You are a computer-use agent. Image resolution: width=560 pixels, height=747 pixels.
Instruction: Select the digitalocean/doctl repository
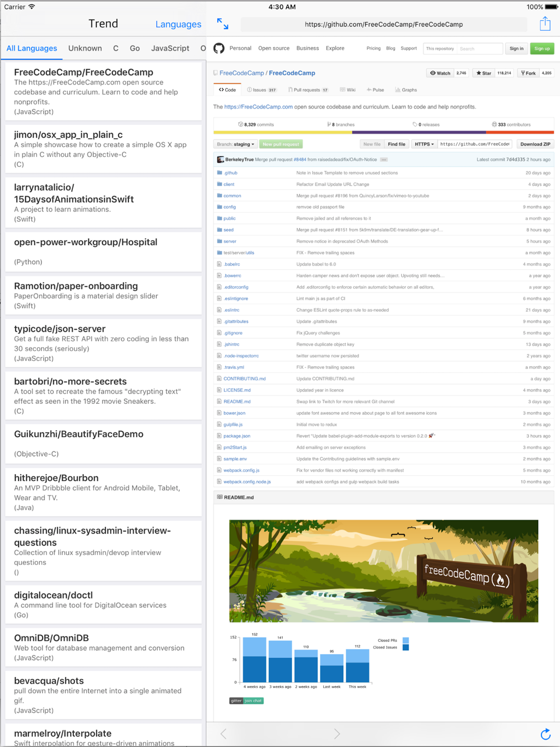(x=104, y=604)
